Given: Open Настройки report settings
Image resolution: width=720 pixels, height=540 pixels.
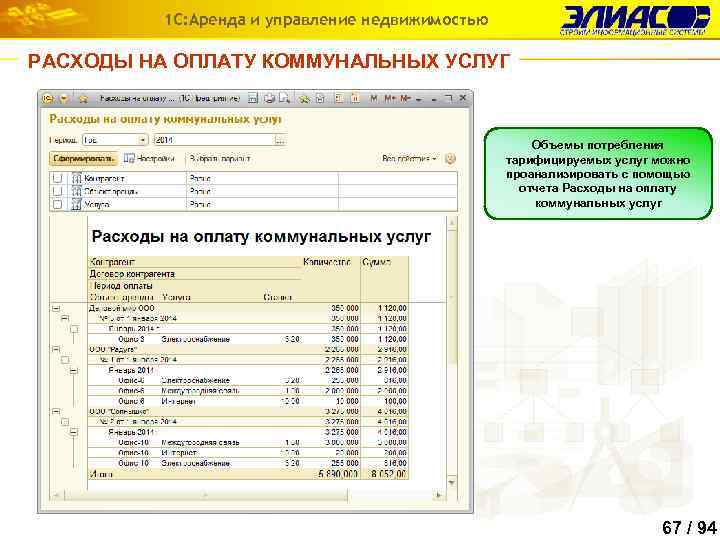Looking at the screenshot, I should coord(150,158).
